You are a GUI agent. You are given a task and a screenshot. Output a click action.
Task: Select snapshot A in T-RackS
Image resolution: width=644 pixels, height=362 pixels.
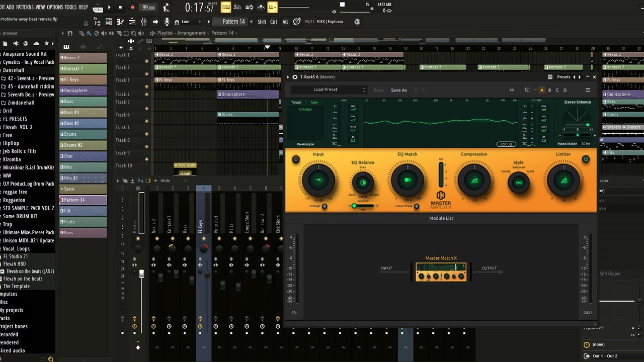coord(542,90)
